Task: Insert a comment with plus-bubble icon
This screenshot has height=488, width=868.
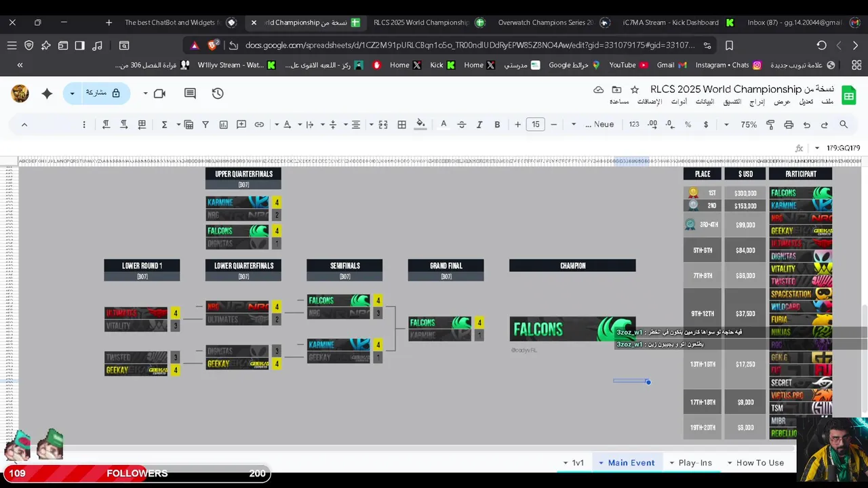Action: (241, 125)
